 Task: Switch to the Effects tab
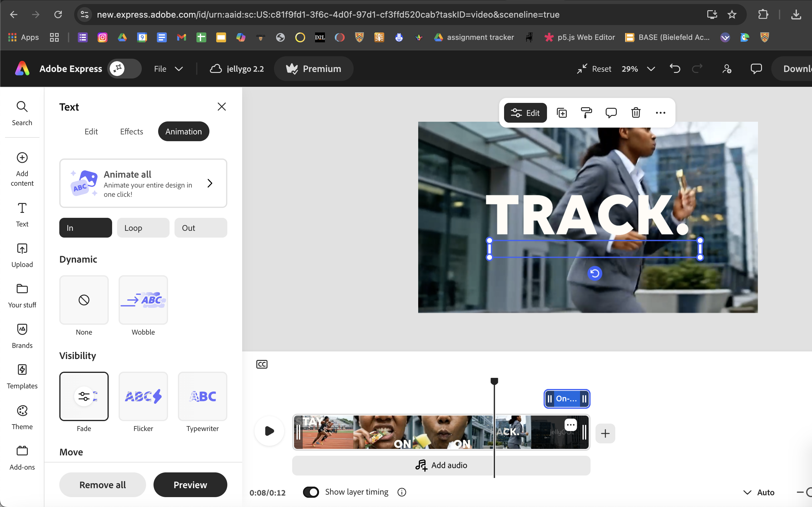131,131
